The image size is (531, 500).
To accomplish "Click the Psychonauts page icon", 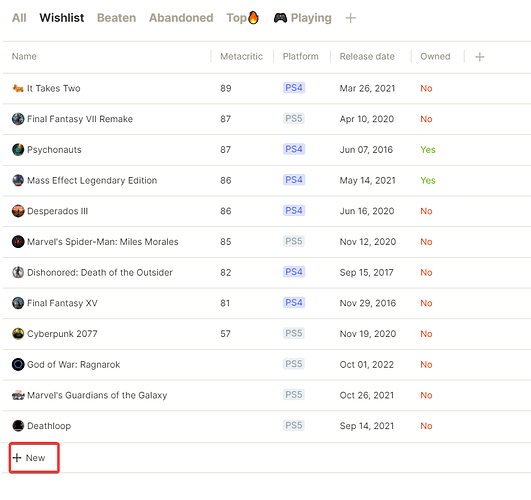I will coord(18,150).
